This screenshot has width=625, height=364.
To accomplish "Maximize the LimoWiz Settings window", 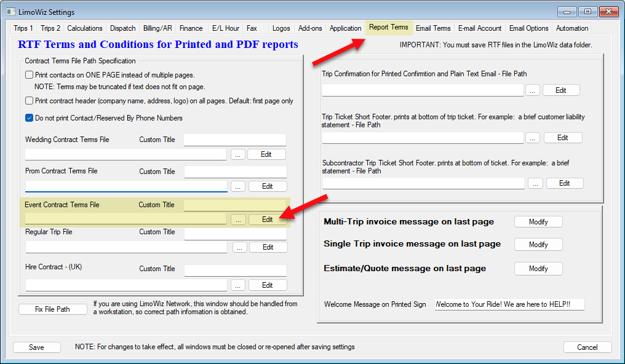I will pos(587,12).
